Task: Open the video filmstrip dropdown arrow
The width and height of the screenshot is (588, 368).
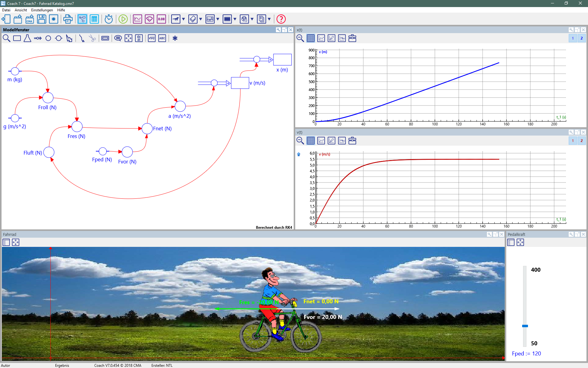Action: [235, 19]
